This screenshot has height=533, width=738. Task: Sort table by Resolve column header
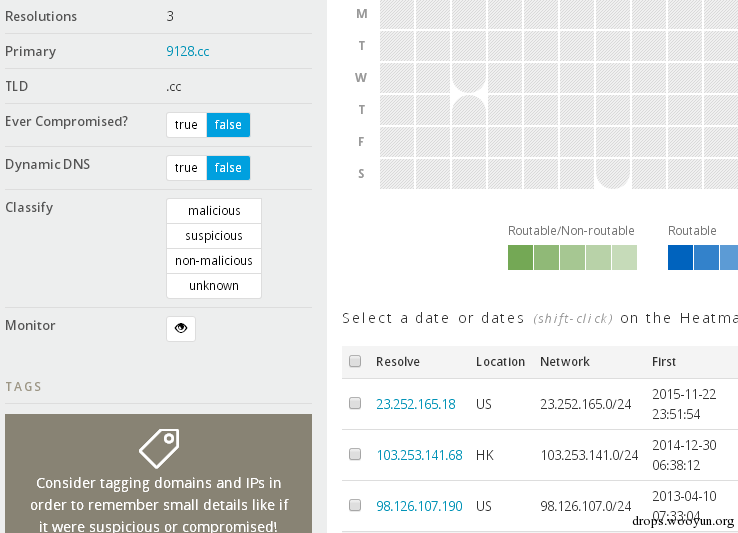pyautogui.click(x=398, y=362)
